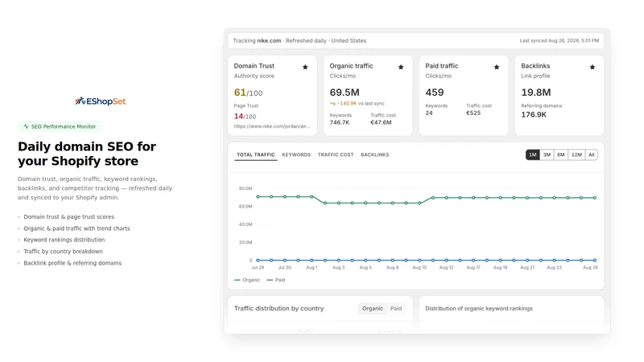644x362 pixels.
Task: Open the Traffic Cost tab
Action: 336,154
